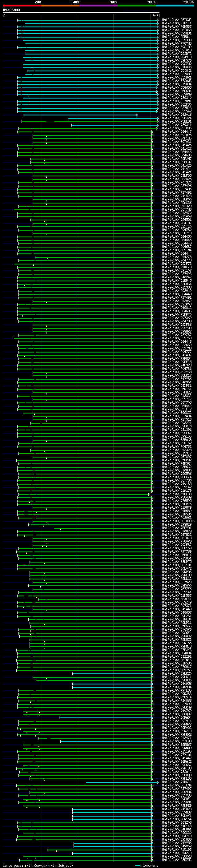Click the =100char. scale legend
The height and width of the screenshot is (868, 197).
coord(146,865)
